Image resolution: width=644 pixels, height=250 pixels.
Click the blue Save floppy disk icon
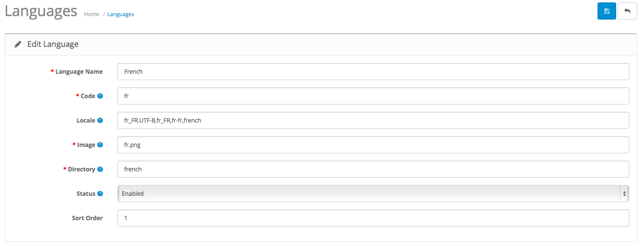[x=606, y=11]
